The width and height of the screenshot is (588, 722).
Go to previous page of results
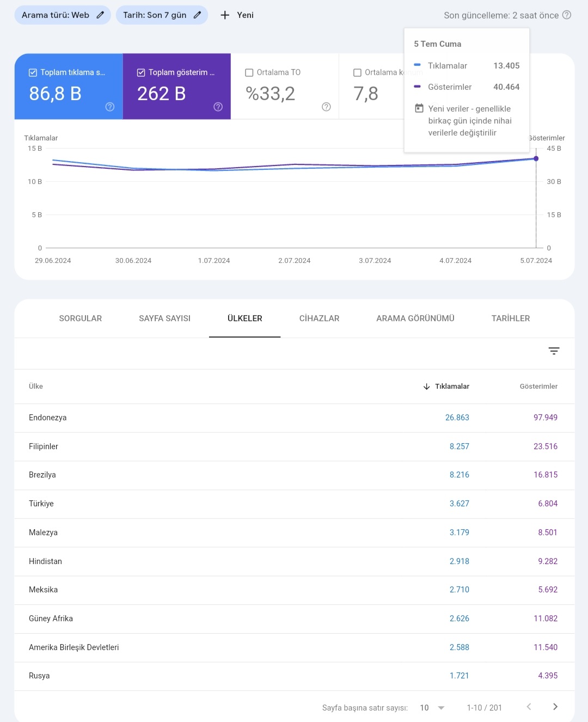pos(529,707)
